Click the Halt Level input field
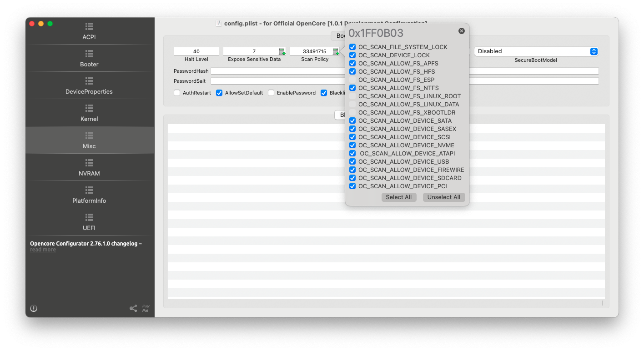 196,51
